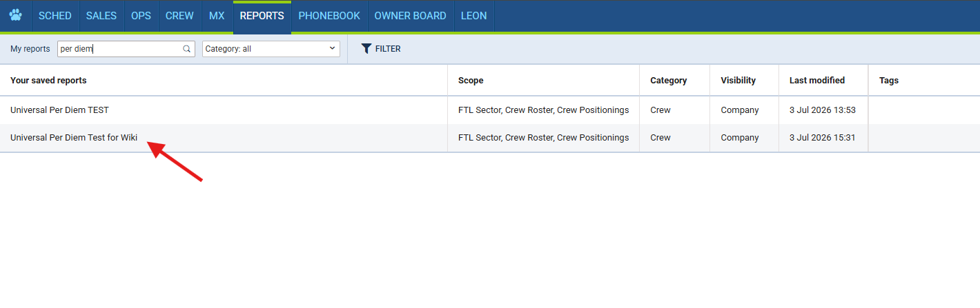Click the Scope column header
Screen dimensions: 980x308
tap(471, 81)
